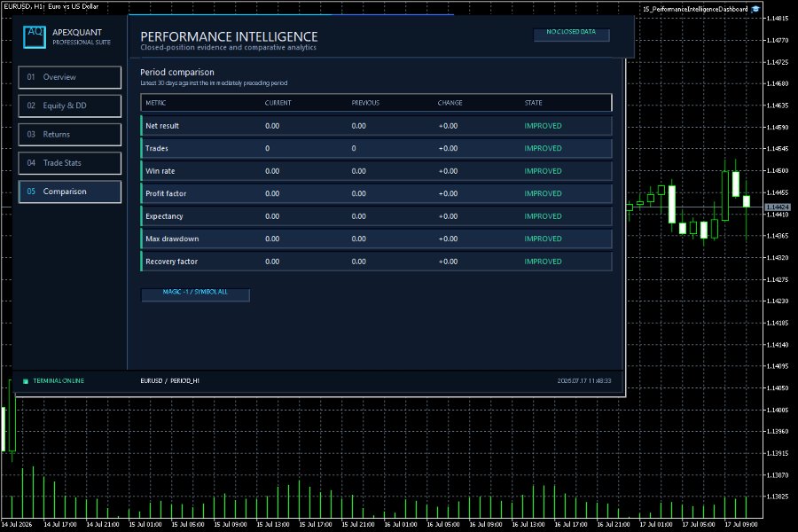Viewport: 798px width, 532px height.
Task: Click IMPROVED state in Win rate row
Action: 543,171
